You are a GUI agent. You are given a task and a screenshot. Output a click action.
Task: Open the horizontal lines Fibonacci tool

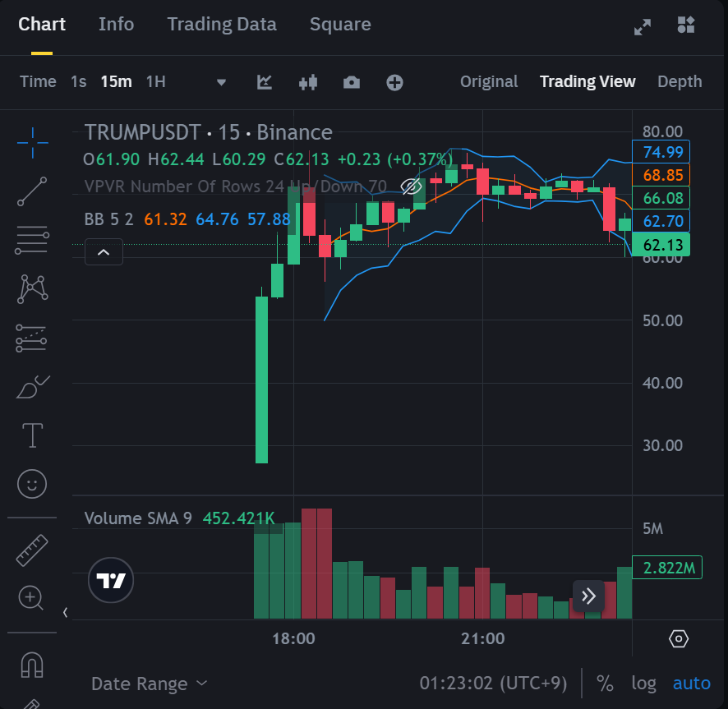click(x=32, y=240)
